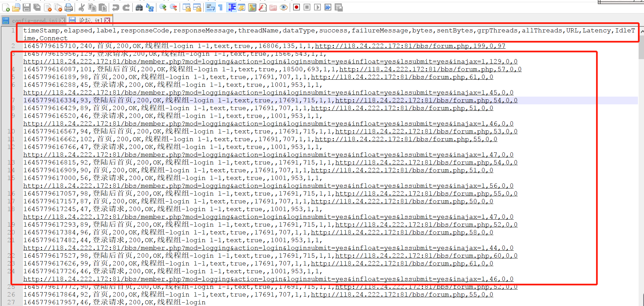The image size is (644, 306).
Task: Open the Replace dialog icon
Action: (150, 7)
